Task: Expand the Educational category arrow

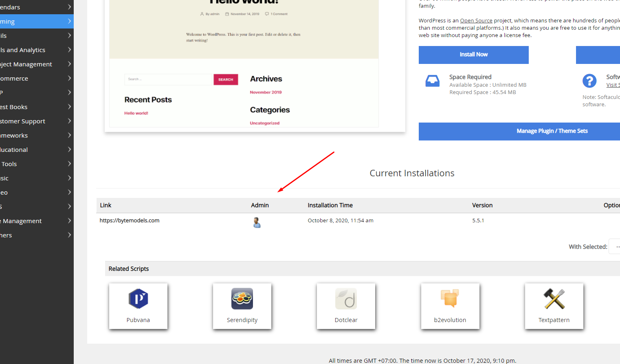Action: [69, 149]
